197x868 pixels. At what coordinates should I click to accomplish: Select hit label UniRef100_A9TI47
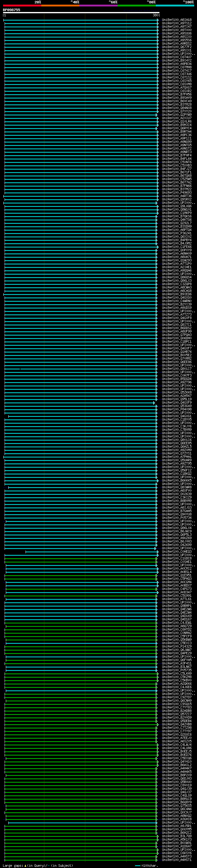[x=176, y=26]
